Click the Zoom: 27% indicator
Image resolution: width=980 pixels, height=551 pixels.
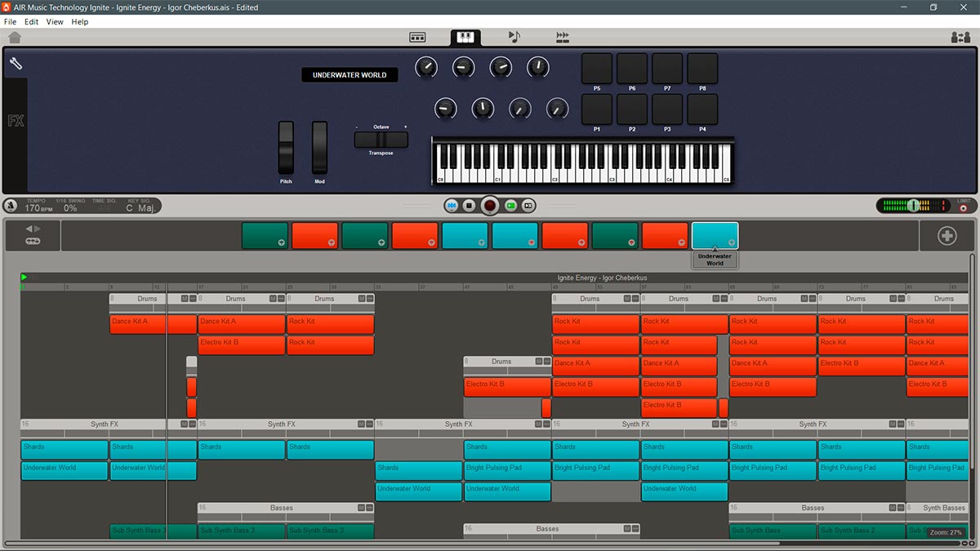point(946,532)
